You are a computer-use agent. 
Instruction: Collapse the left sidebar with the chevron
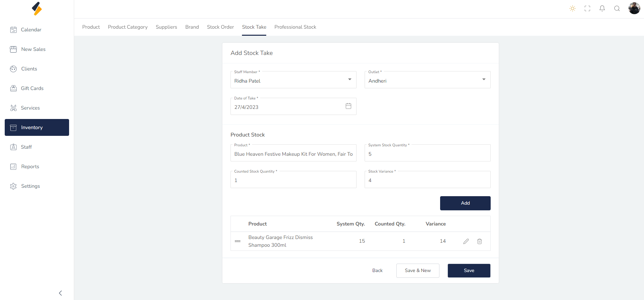60,293
